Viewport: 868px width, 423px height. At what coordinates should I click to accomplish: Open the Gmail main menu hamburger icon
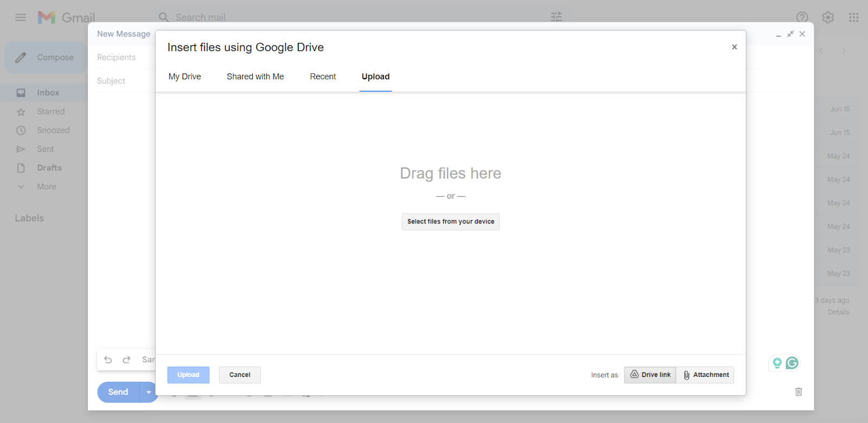pos(21,17)
